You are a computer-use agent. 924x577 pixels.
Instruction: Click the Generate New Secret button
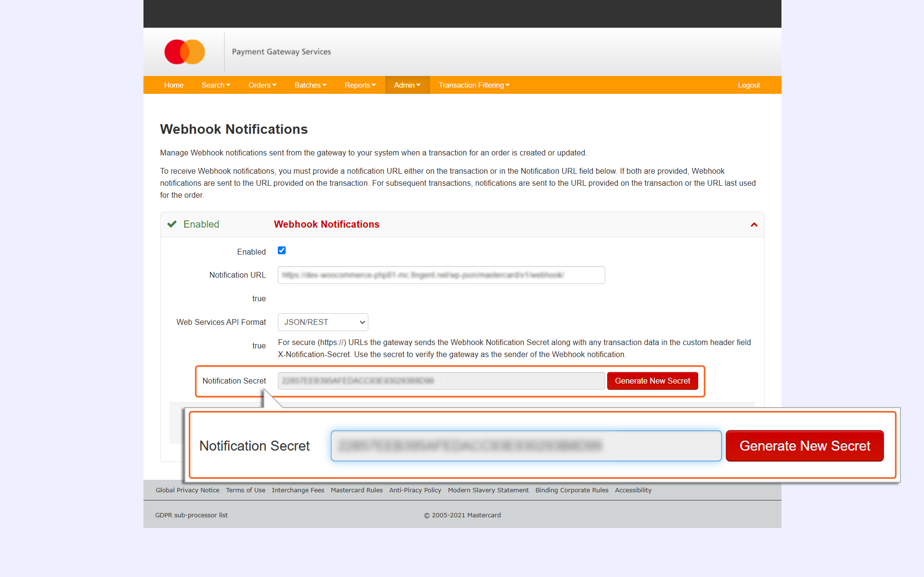(x=652, y=381)
